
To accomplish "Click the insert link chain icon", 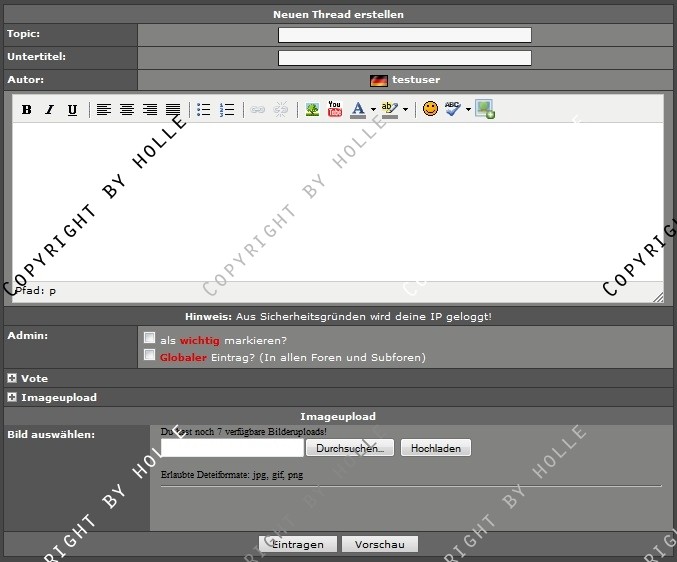I will pos(257,110).
